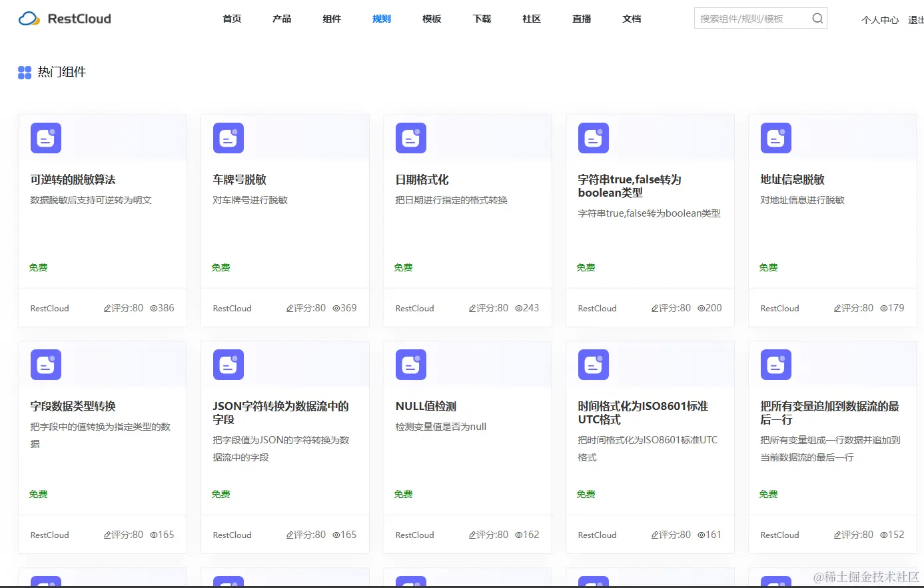Image resolution: width=924 pixels, height=588 pixels.
Task: Open the 首页 menu item
Action: [232, 19]
